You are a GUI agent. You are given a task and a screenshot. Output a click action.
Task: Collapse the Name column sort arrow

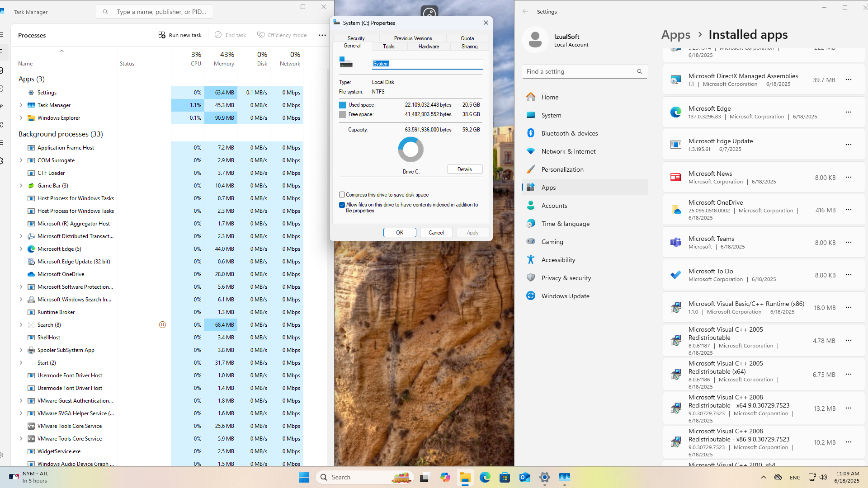tap(62, 51)
